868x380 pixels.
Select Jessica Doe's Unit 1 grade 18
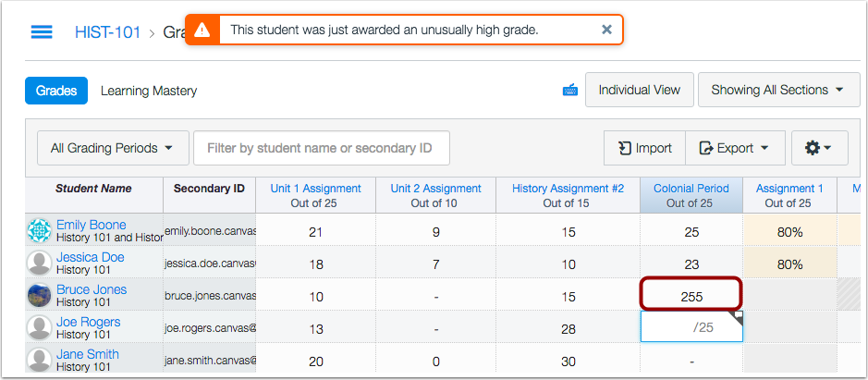[315, 264]
